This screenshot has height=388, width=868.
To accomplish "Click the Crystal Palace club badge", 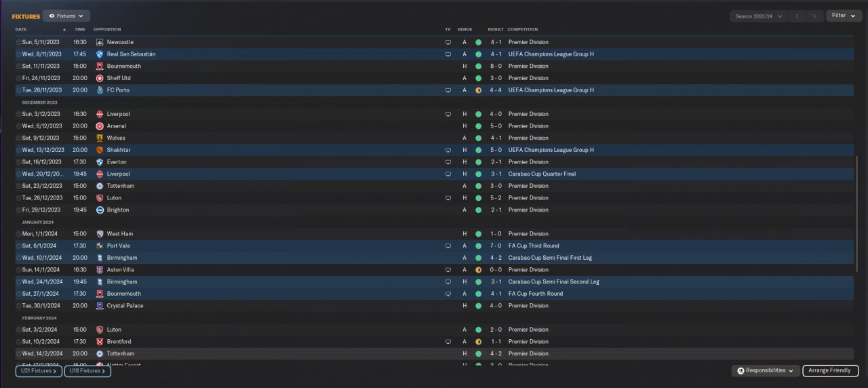I will (100, 306).
